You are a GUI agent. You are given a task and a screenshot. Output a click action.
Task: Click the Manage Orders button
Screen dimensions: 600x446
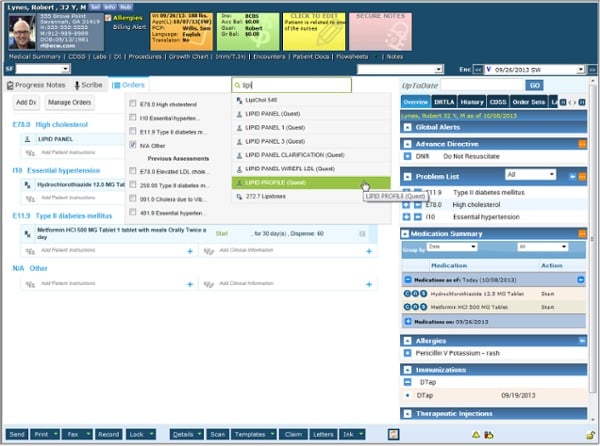click(70, 103)
